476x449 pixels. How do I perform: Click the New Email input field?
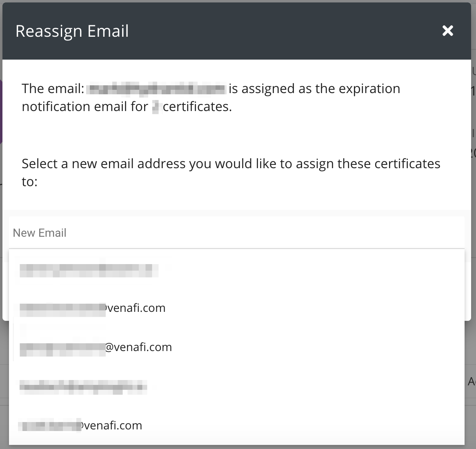coord(237,233)
